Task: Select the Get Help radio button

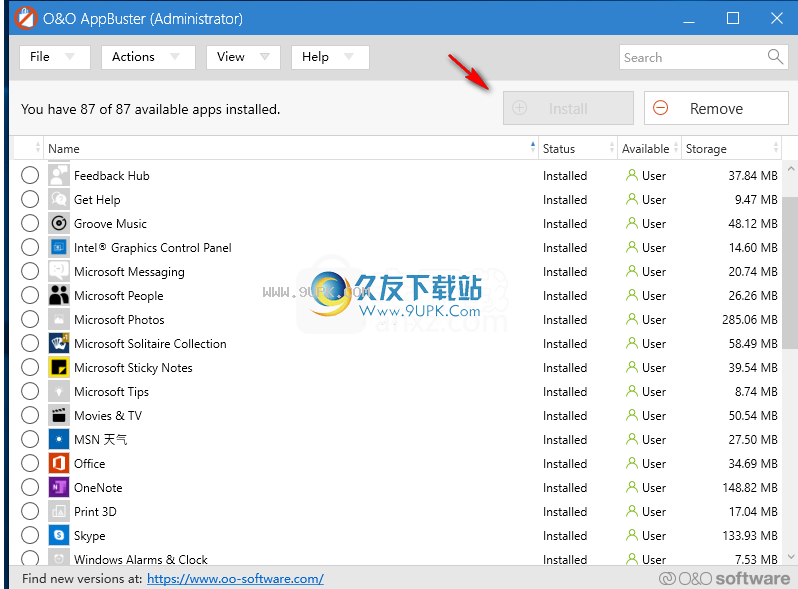Action: [30, 200]
